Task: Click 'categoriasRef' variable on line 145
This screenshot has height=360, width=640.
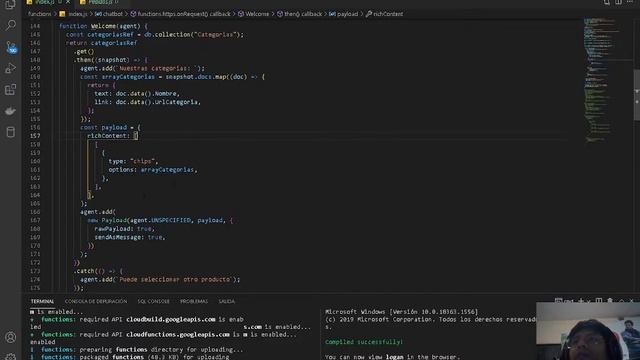Action: 110,35
